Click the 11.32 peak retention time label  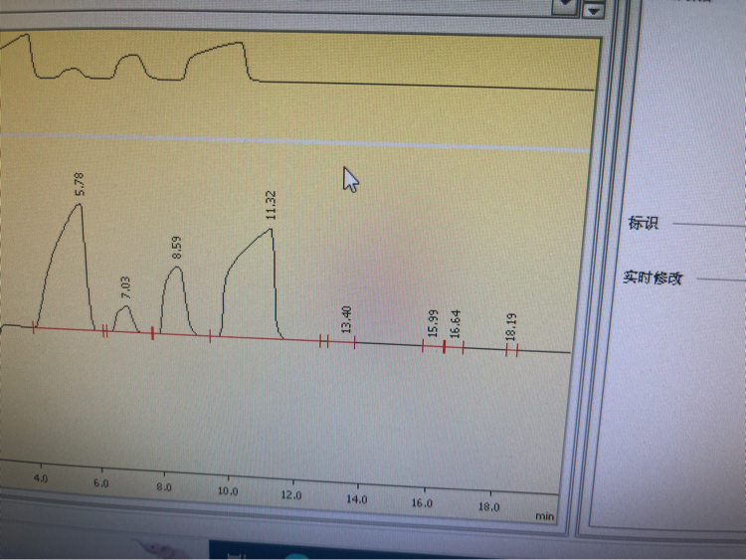271,206
